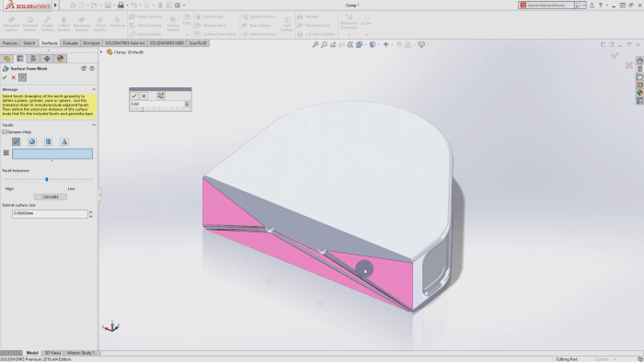Expand the Clamp (Default) flyout tree
The image size is (644, 362).
tap(101, 52)
